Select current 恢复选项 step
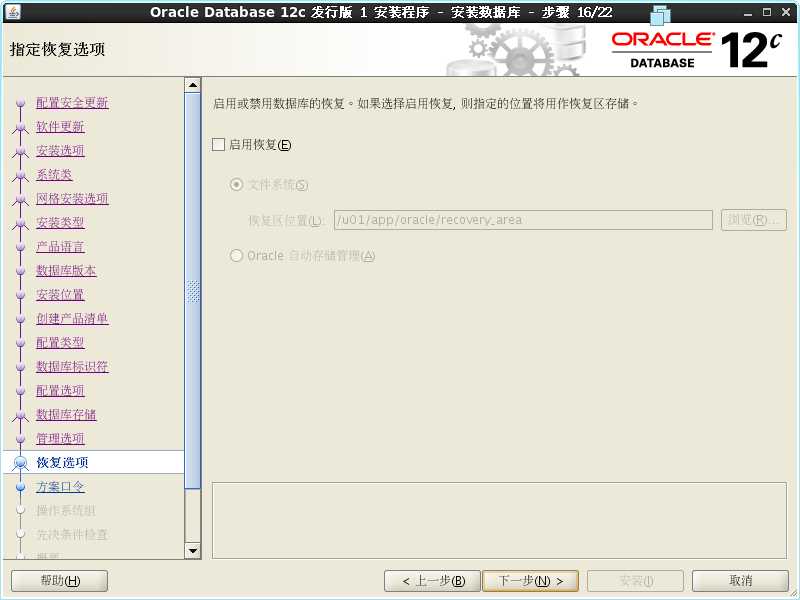Viewport: 800px width, 600px height. tap(62, 462)
